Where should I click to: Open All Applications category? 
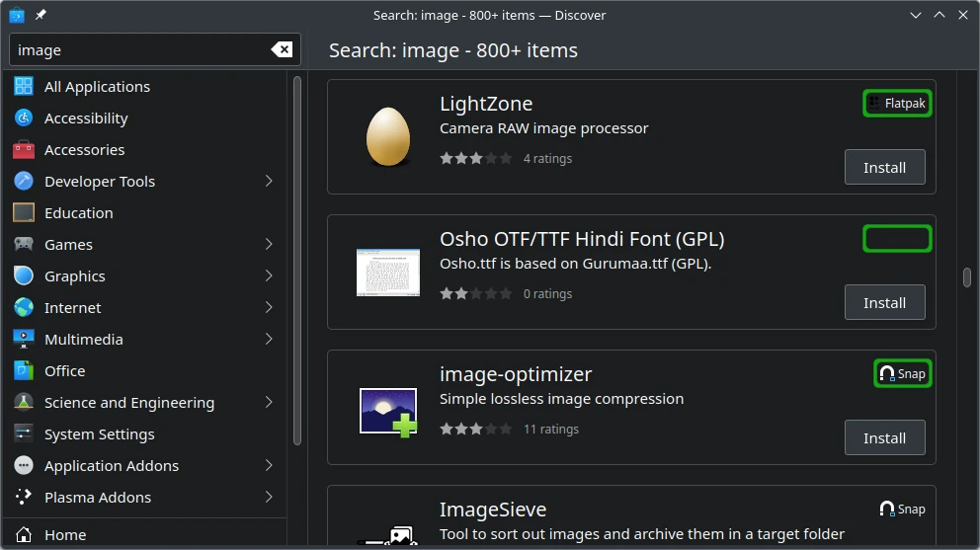[97, 87]
